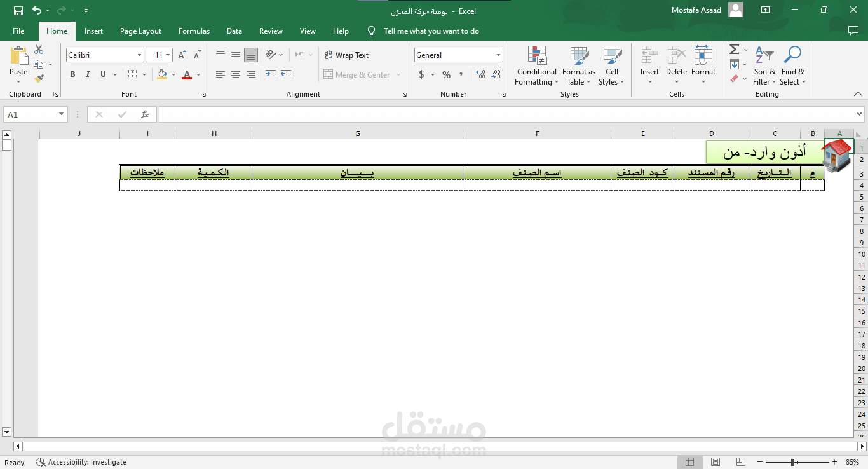Click the Format cells icon
This screenshot has height=469, width=868.
[x=703, y=55]
